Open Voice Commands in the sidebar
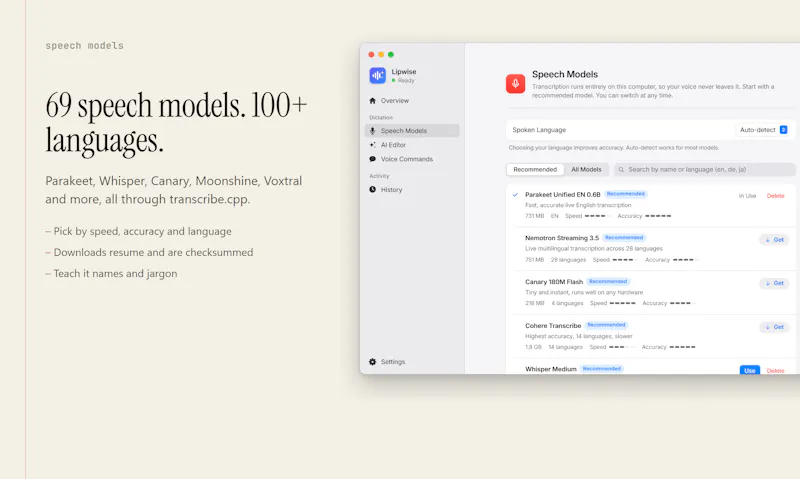This screenshot has width=800, height=479. [407, 159]
